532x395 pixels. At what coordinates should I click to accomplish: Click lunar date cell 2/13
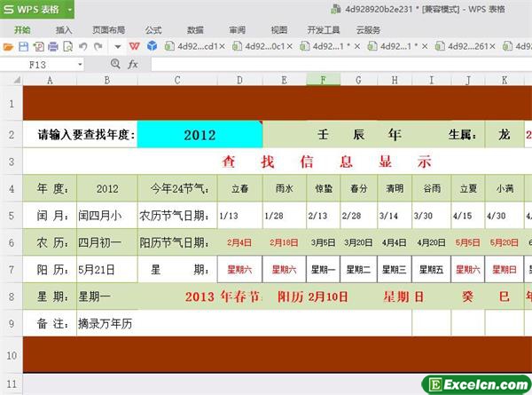[x=324, y=216]
